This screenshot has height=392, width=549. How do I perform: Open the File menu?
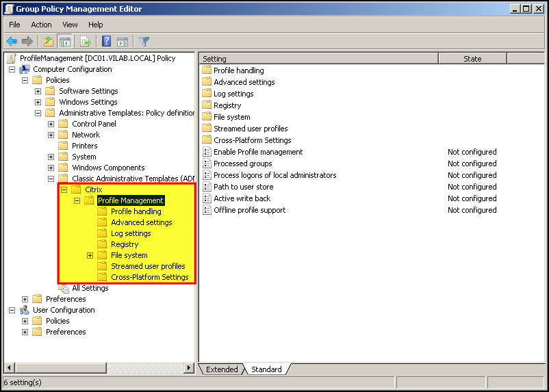pyautogui.click(x=14, y=25)
